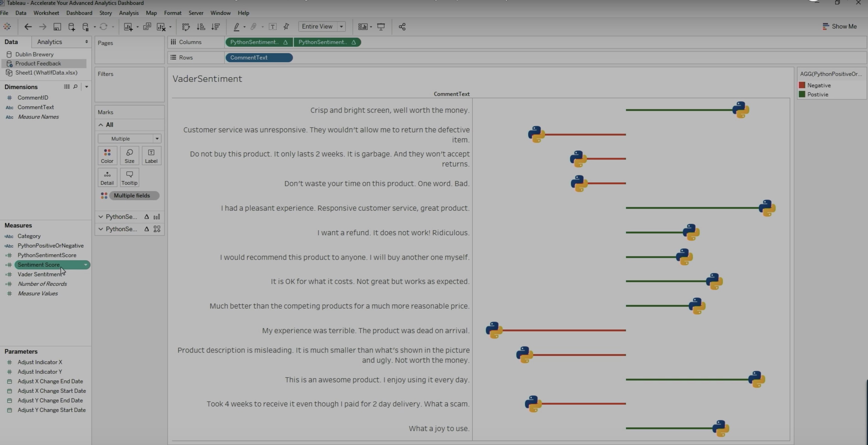
Task: Open the Entire View fit dropdown
Action: pos(341,27)
